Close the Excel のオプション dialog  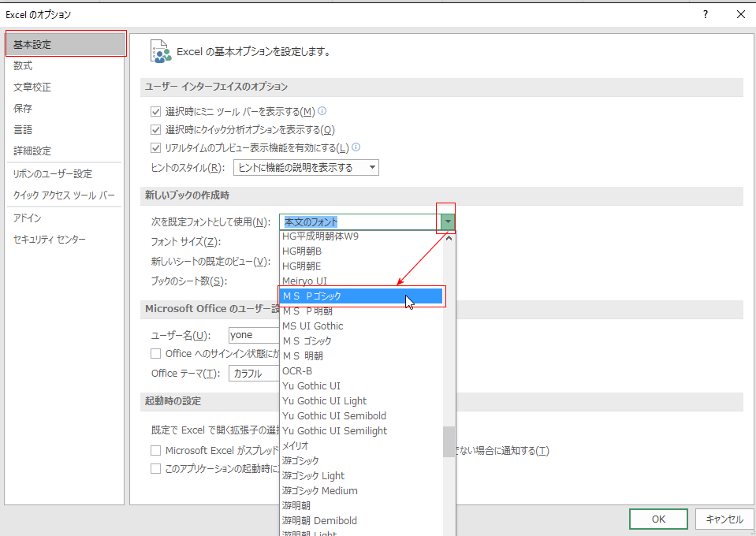click(x=741, y=14)
